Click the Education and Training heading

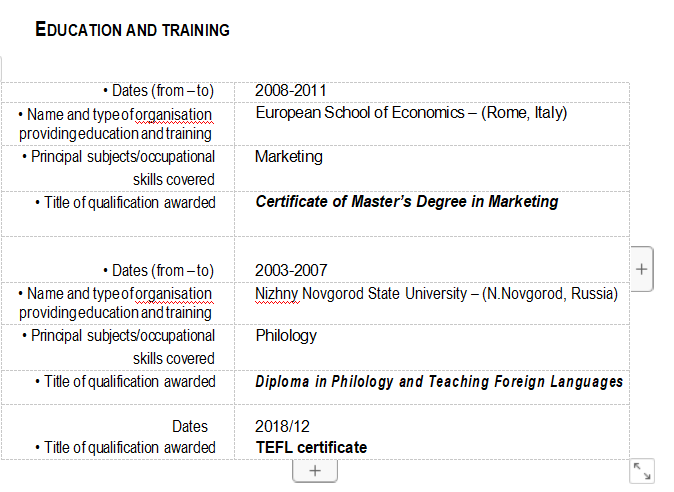coord(132,30)
